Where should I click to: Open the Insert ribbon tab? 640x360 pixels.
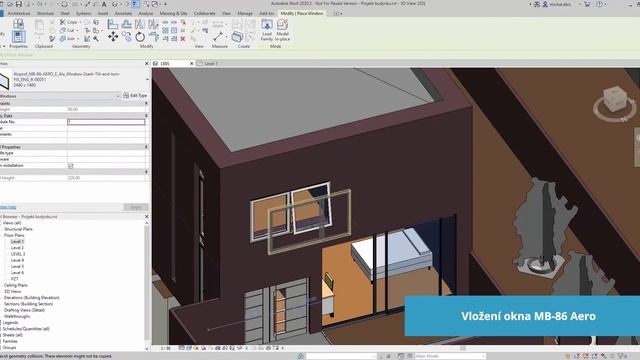pos(103,13)
